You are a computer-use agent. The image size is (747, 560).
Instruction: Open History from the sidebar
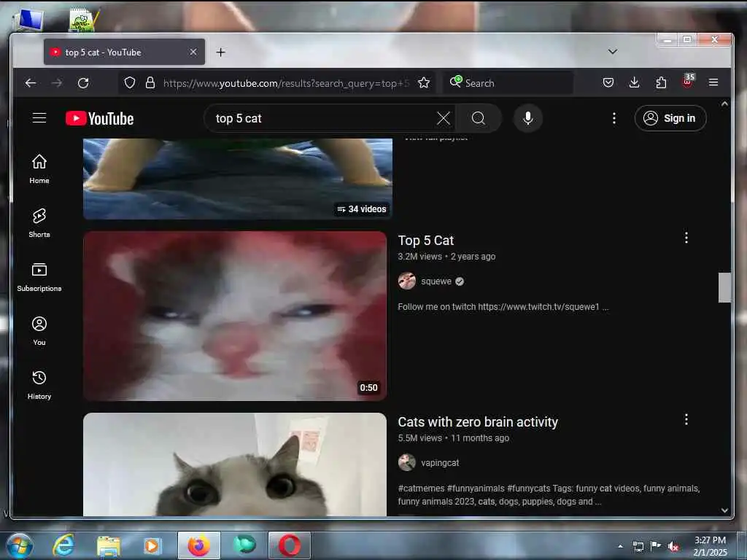[x=39, y=385]
